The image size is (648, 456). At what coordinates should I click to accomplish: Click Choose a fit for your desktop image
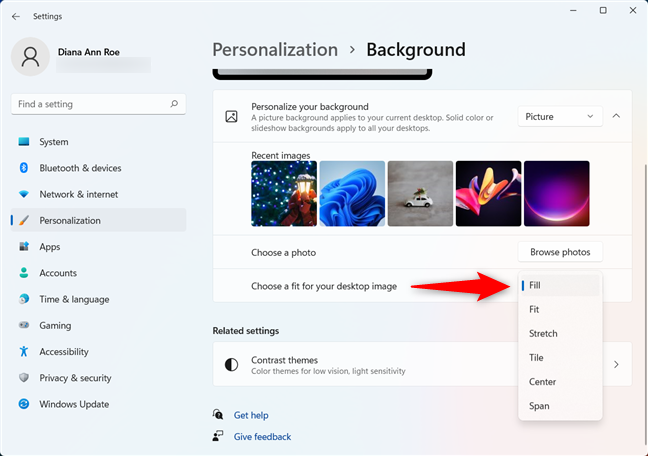[x=324, y=286]
